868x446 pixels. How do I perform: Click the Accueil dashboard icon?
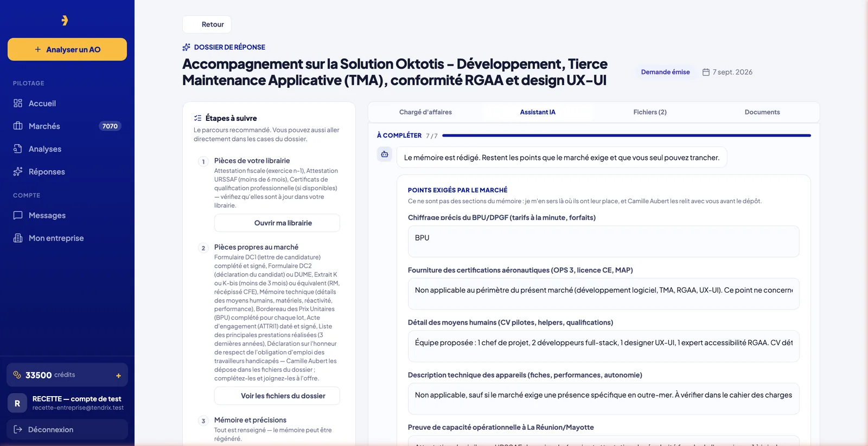pyautogui.click(x=18, y=103)
